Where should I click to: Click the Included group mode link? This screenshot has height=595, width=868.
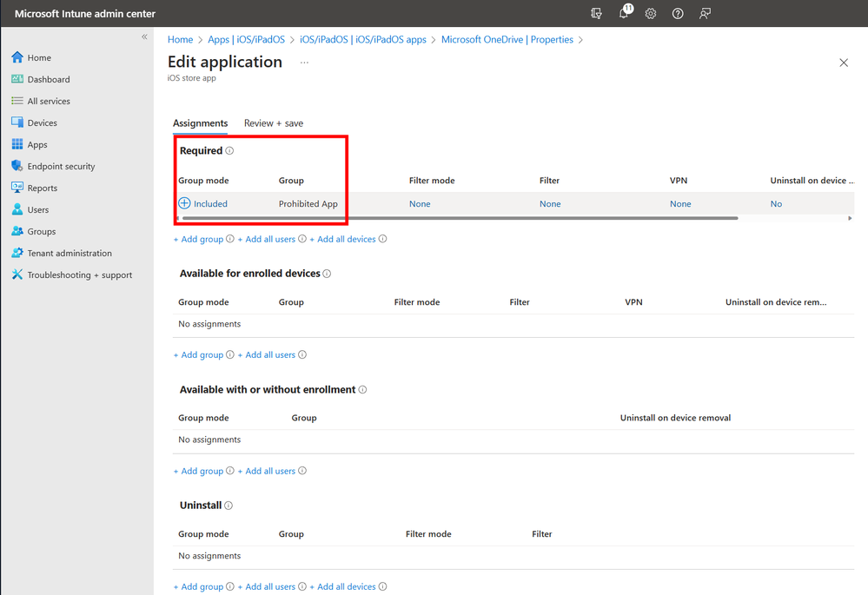tap(210, 203)
